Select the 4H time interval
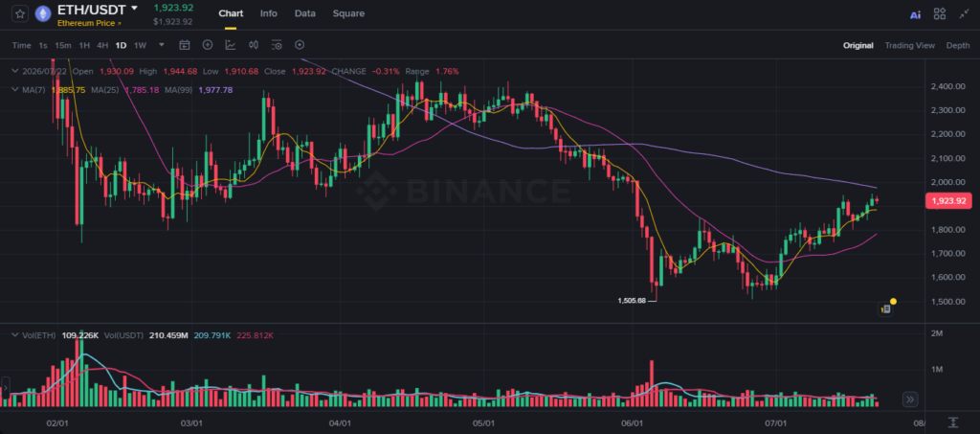This screenshot has height=434, width=980. point(102,45)
